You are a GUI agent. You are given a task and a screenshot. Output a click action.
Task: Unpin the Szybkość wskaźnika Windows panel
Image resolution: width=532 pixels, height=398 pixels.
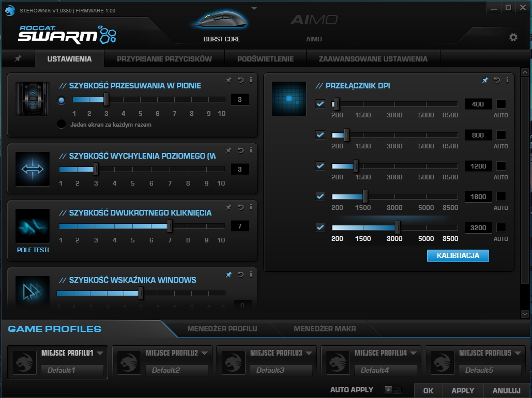(229, 274)
